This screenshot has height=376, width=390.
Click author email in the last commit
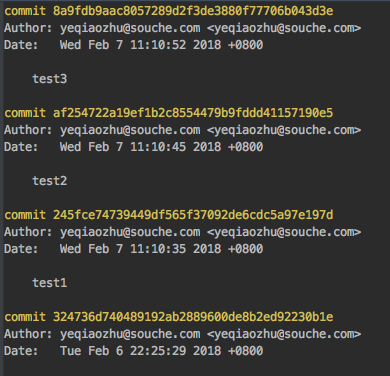point(130,334)
